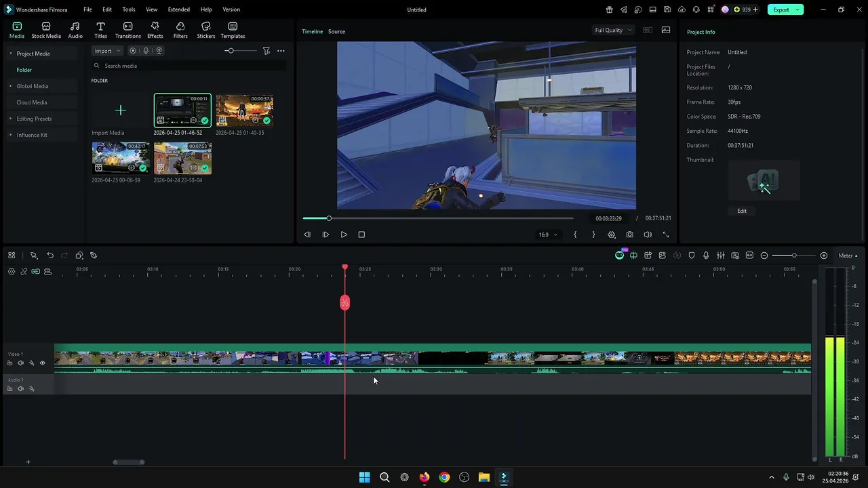Open the Titles tab

click(100, 30)
